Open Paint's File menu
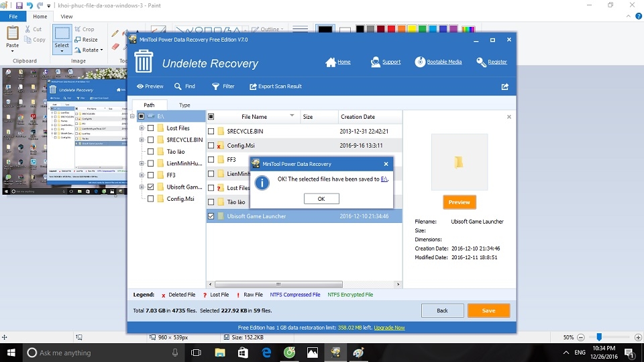 [13, 16]
